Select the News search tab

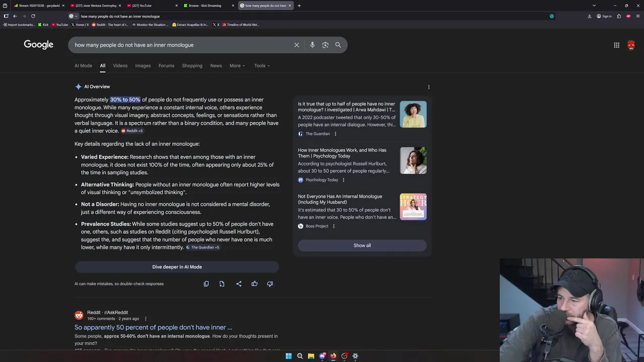216,65
